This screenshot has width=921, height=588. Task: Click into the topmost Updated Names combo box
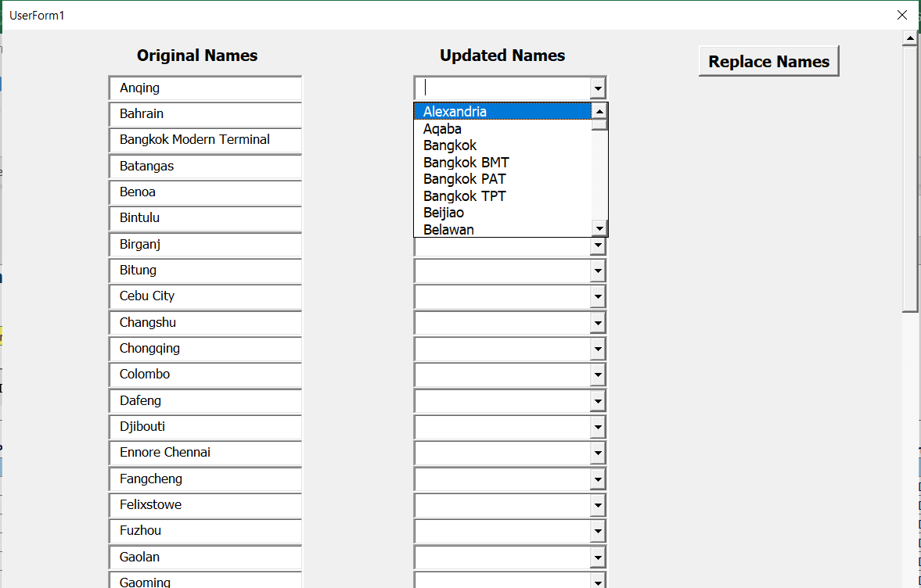[501, 88]
